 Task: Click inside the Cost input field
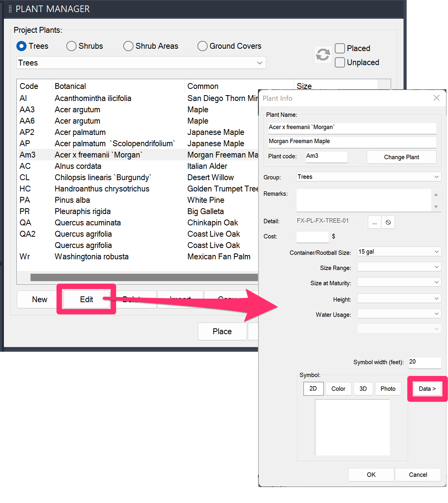pyautogui.click(x=312, y=237)
